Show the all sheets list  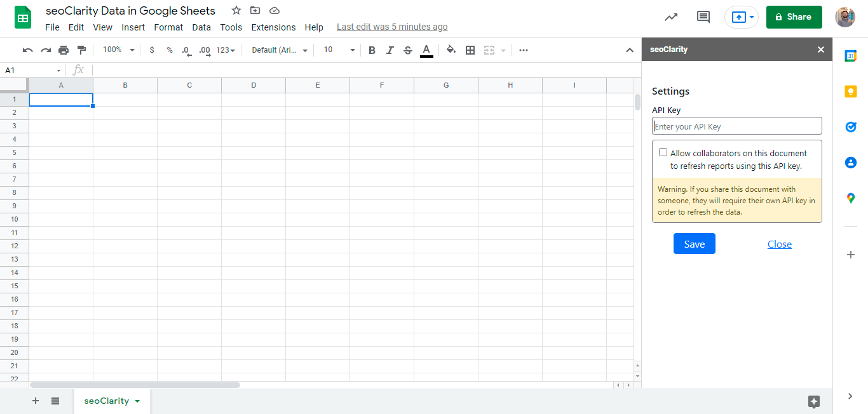click(x=55, y=401)
